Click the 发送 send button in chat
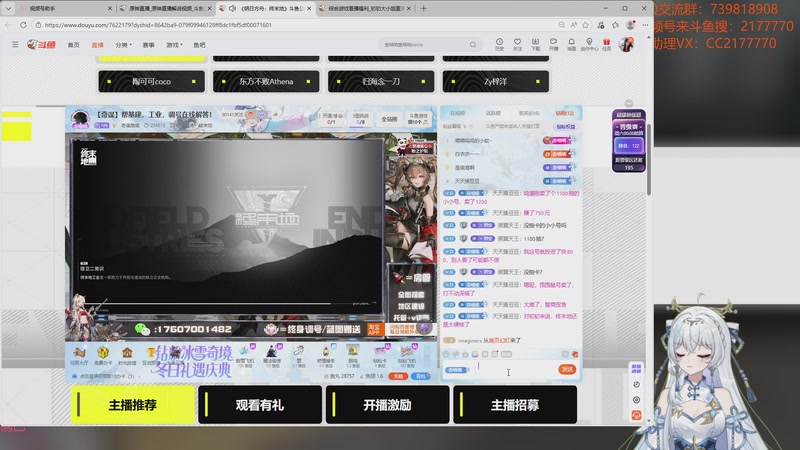800x450 pixels. (567, 369)
